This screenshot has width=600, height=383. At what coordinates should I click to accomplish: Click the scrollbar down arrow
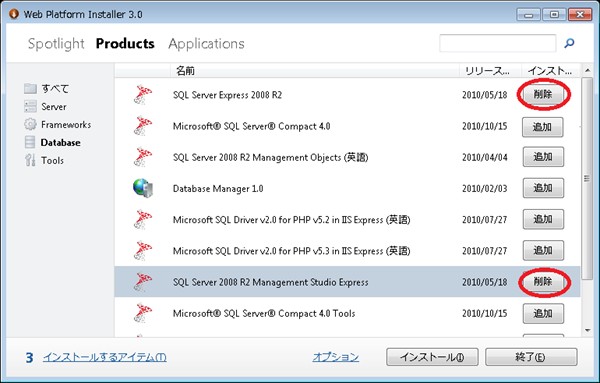point(587,331)
